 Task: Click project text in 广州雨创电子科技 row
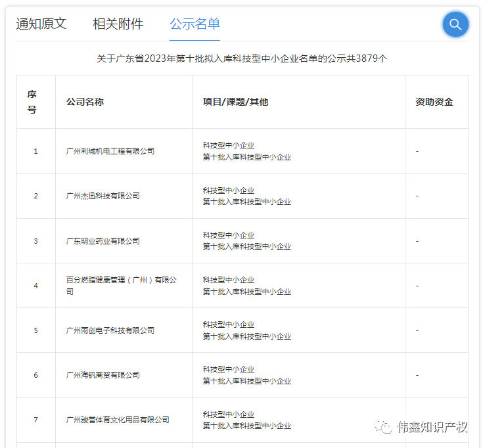pos(246,330)
